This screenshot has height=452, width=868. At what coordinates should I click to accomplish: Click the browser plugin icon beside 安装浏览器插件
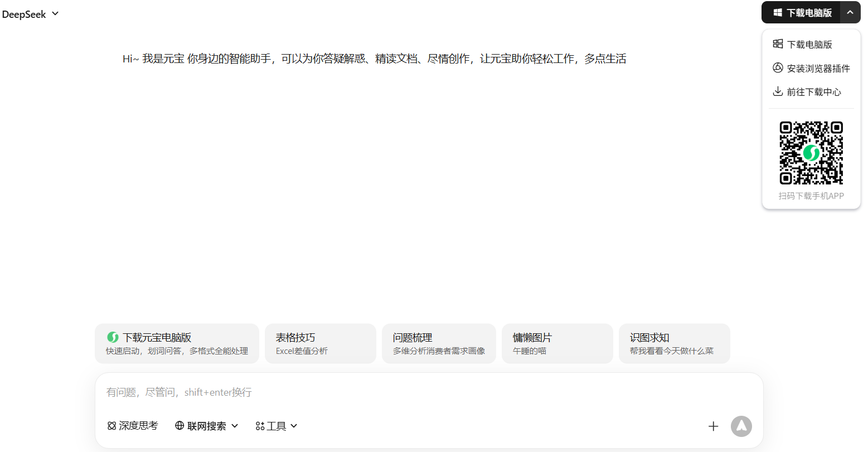(778, 67)
